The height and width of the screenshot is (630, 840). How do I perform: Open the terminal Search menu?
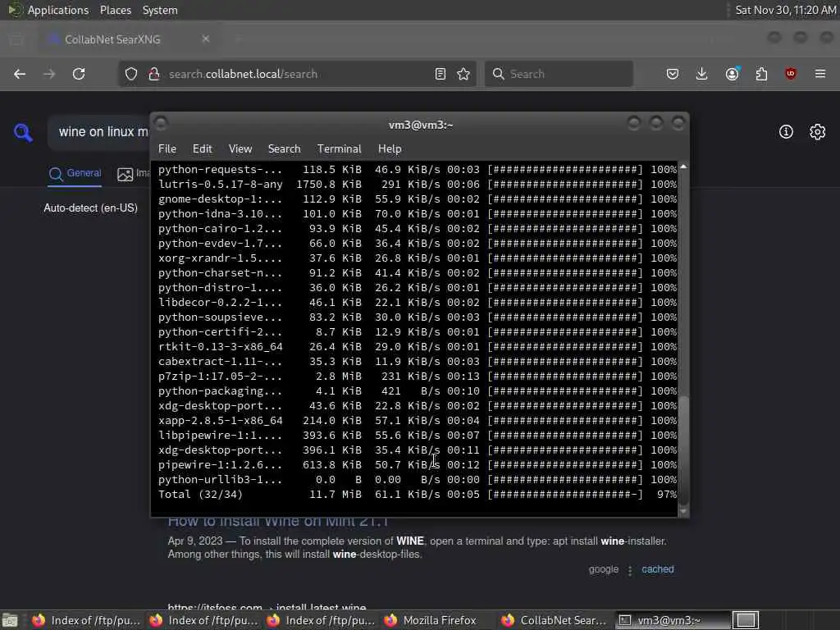tap(284, 149)
